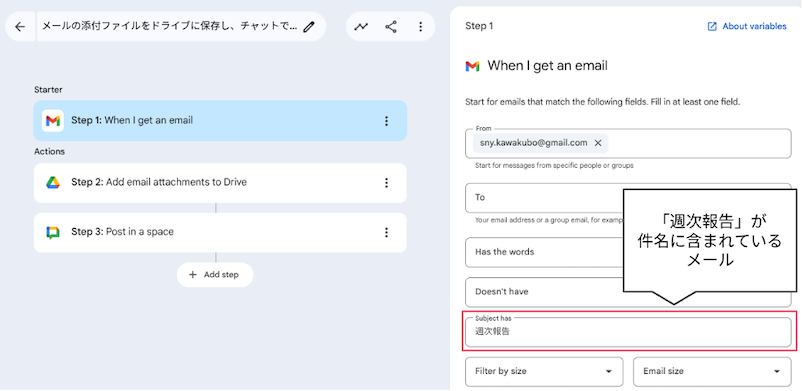Click the Actions section label

(x=50, y=152)
